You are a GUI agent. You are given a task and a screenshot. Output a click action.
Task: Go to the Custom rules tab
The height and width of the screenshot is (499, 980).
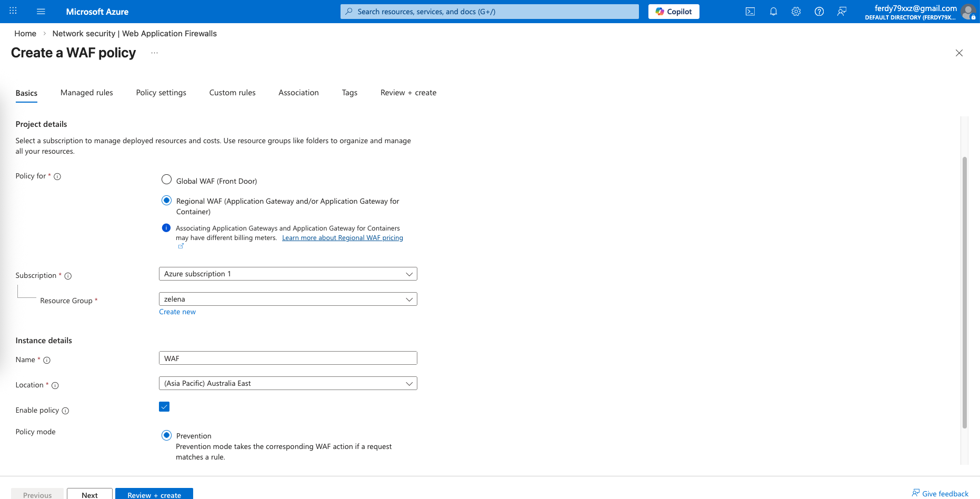pos(232,93)
